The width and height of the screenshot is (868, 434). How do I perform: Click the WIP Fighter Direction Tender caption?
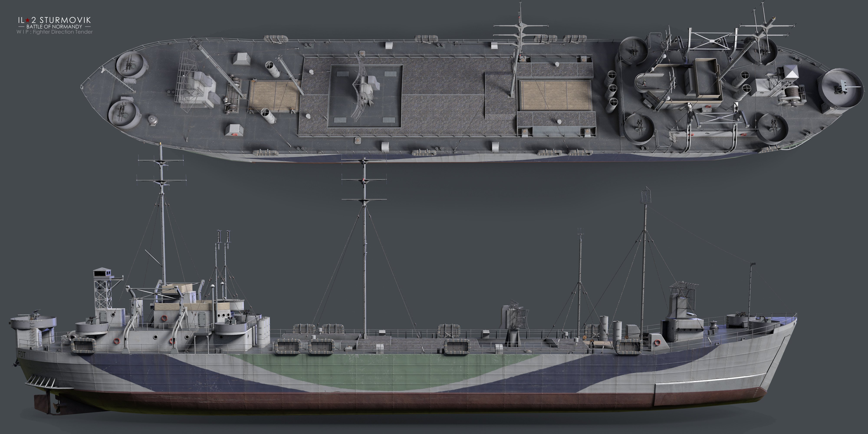coord(55,32)
